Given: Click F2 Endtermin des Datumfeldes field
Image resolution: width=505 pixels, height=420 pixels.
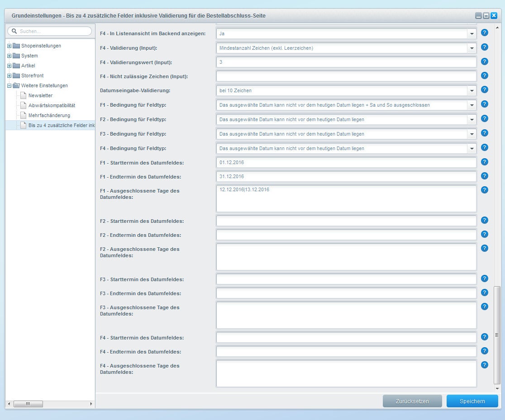Looking at the screenshot, I should coord(346,235).
